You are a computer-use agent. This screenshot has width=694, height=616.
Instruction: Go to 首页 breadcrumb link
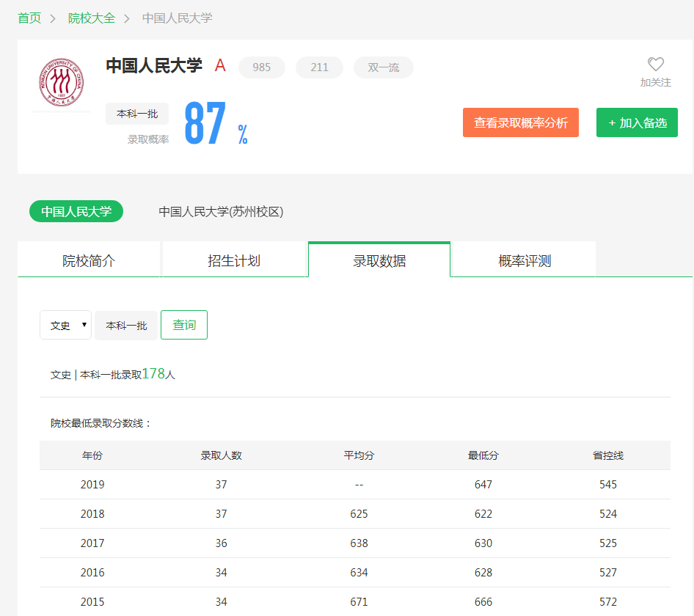pos(29,18)
